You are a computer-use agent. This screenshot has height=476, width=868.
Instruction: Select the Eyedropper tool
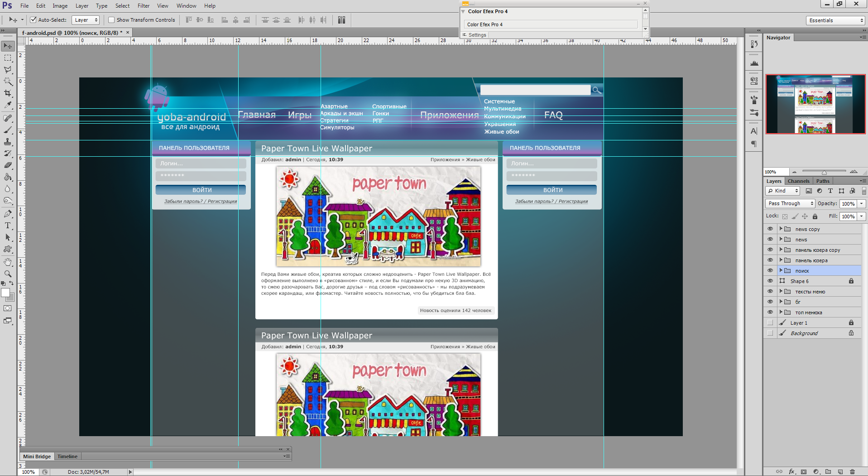point(8,105)
